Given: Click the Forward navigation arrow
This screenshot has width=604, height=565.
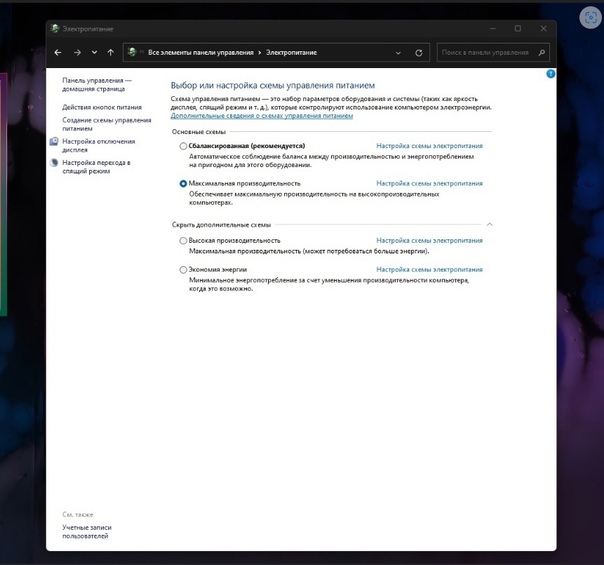Looking at the screenshot, I should coord(77,52).
